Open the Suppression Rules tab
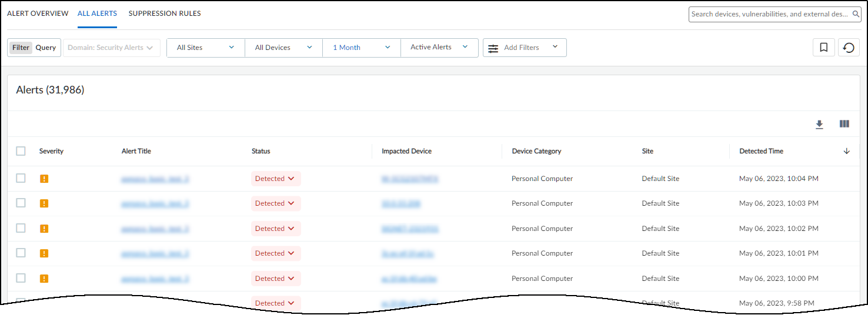 (x=165, y=14)
